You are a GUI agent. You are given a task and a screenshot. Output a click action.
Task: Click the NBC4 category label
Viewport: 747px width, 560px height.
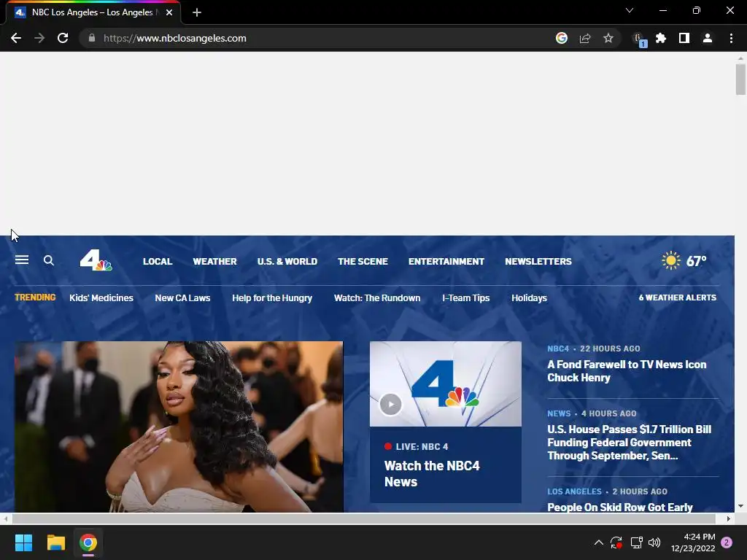tap(558, 349)
